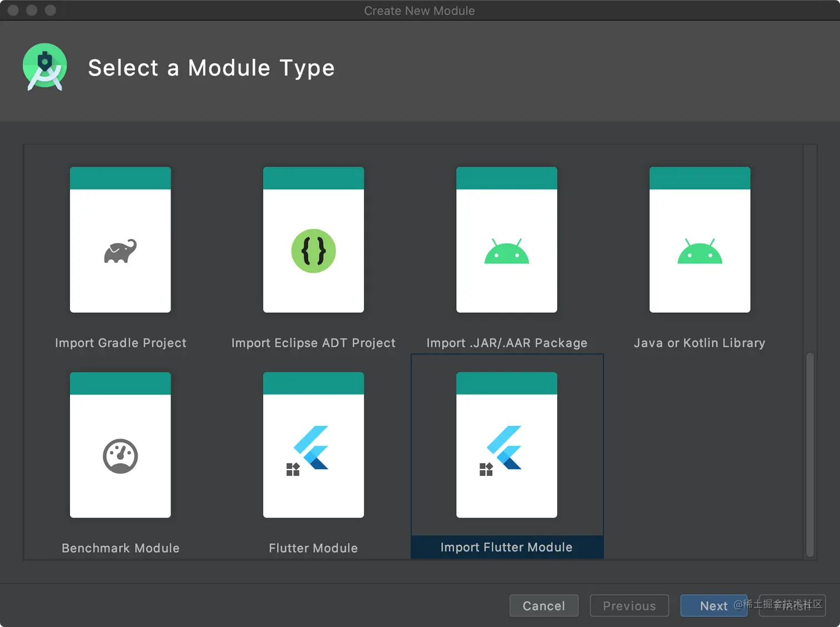The height and width of the screenshot is (627, 840).
Task: Go back with the Previous button
Action: click(629, 605)
